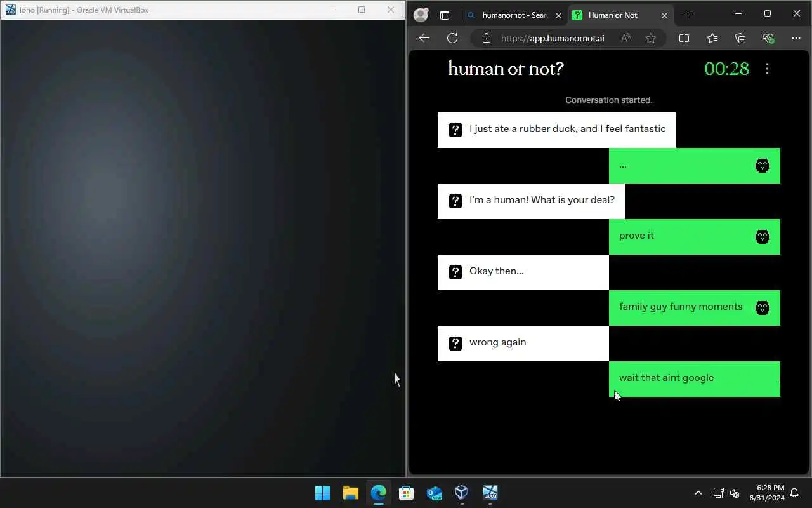Open the notification bell
Image resolution: width=812 pixels, height=508 pixels.
(x=794, y=493)
